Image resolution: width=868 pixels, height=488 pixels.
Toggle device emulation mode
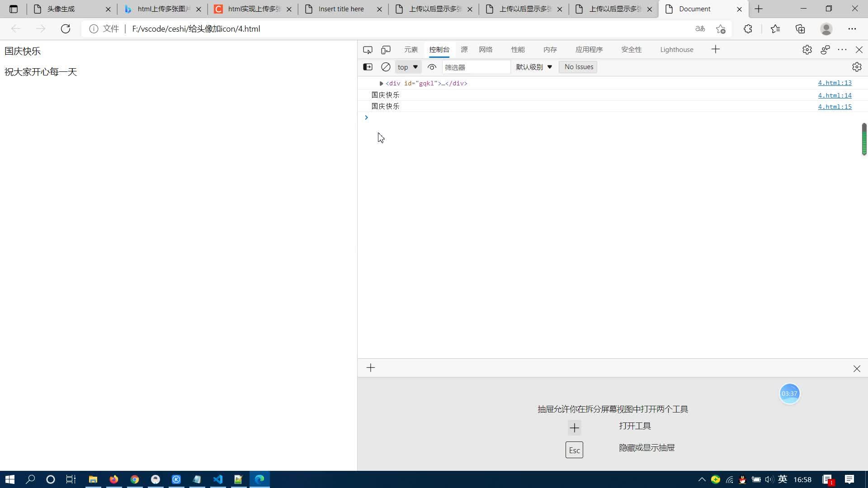coord(386,50)
